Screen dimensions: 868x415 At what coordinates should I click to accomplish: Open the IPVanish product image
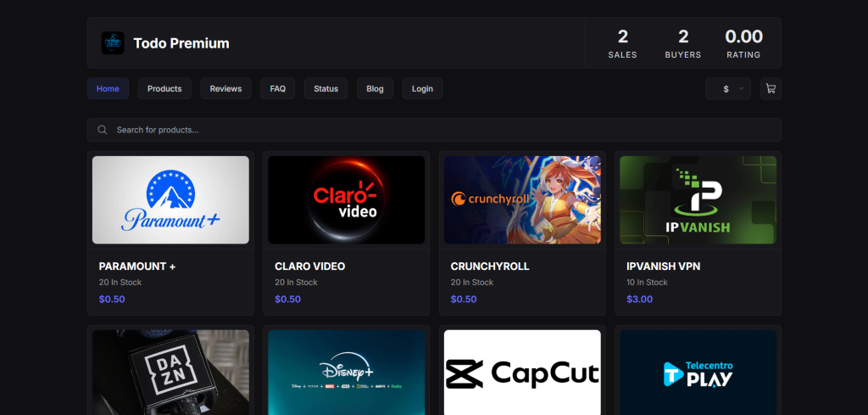(698, 200)
